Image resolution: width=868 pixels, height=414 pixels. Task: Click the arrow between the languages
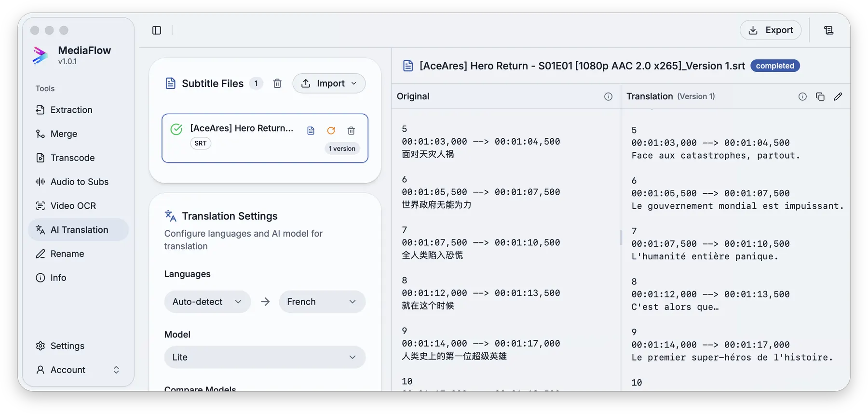(x=265, y=302)
